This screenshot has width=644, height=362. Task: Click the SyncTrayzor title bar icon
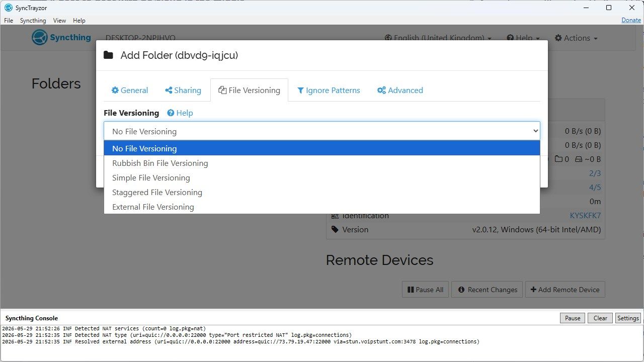(8, 8)
